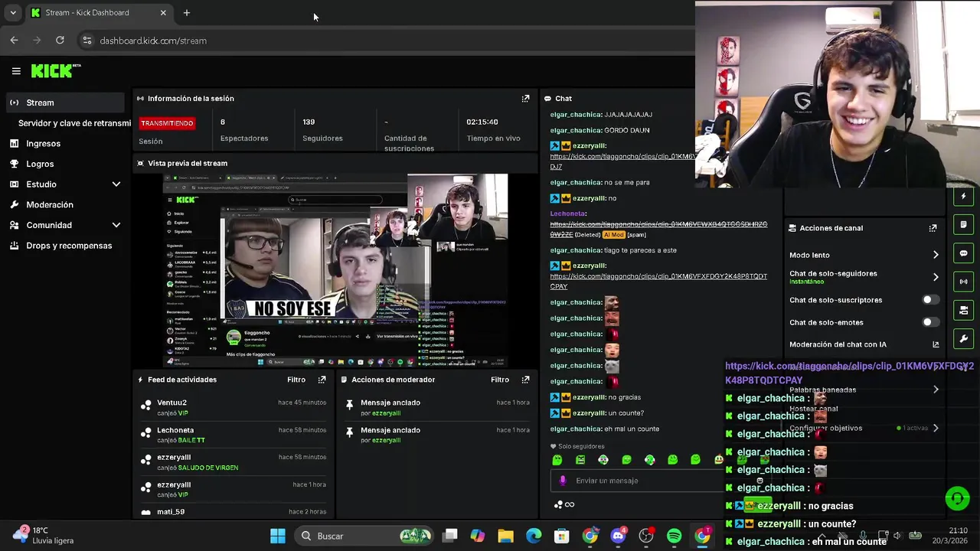Click the chat bubble sidebar icon
Image resolution: width=980 pixels, height=551 pixels.
pos(963,253)
